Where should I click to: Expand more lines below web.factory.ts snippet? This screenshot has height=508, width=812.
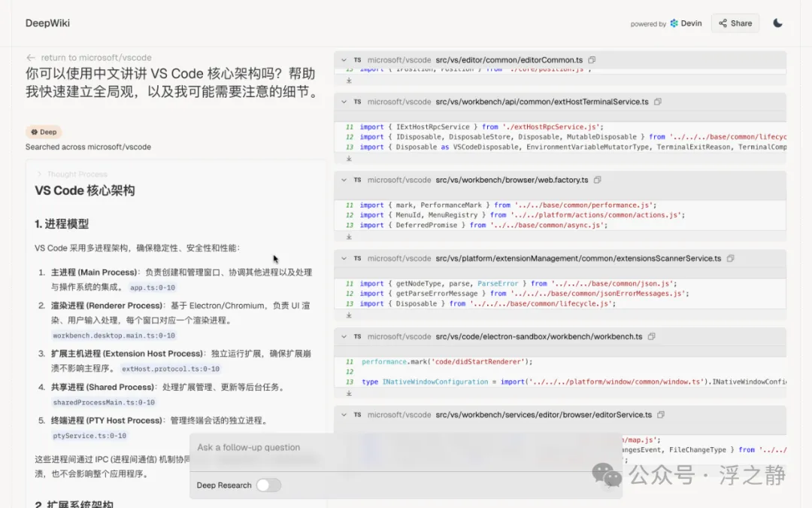[349, 237]
